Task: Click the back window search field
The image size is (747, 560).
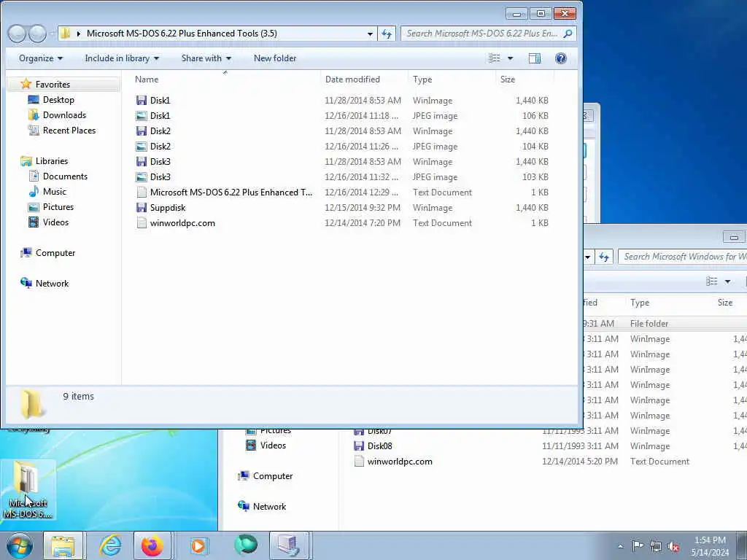Action: 683,257
